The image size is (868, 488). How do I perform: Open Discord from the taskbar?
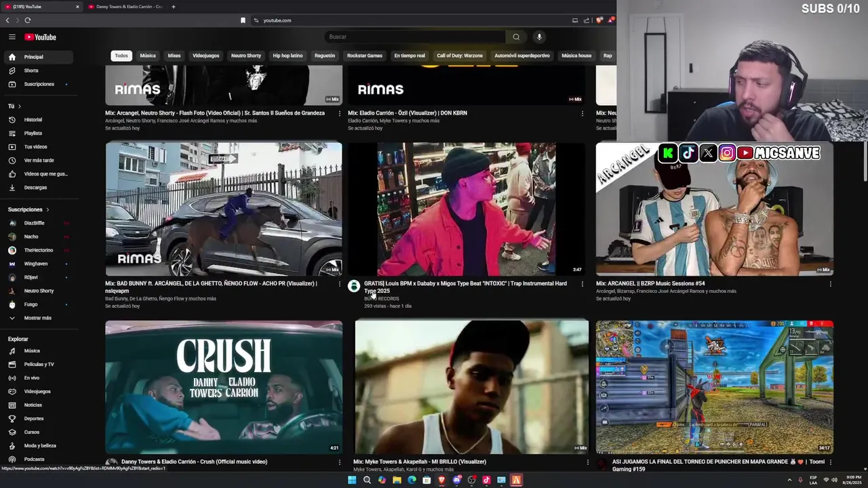456,480
